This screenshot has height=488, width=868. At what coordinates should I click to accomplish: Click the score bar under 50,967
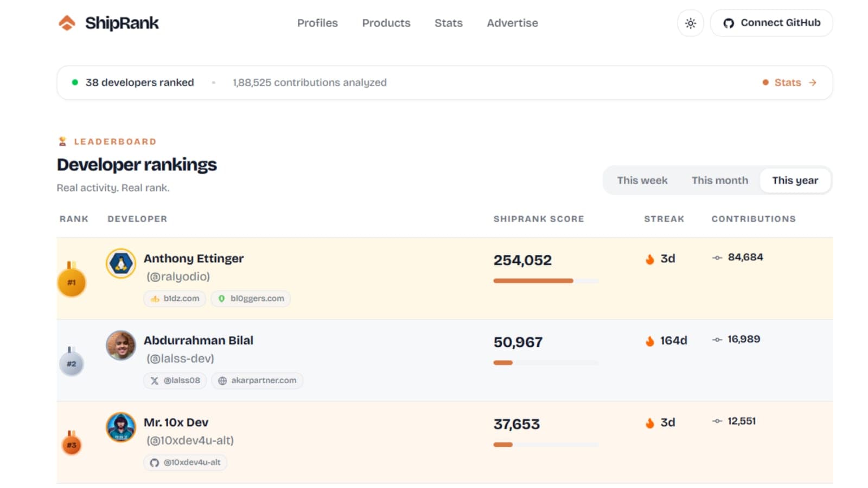tap(546, 363)
